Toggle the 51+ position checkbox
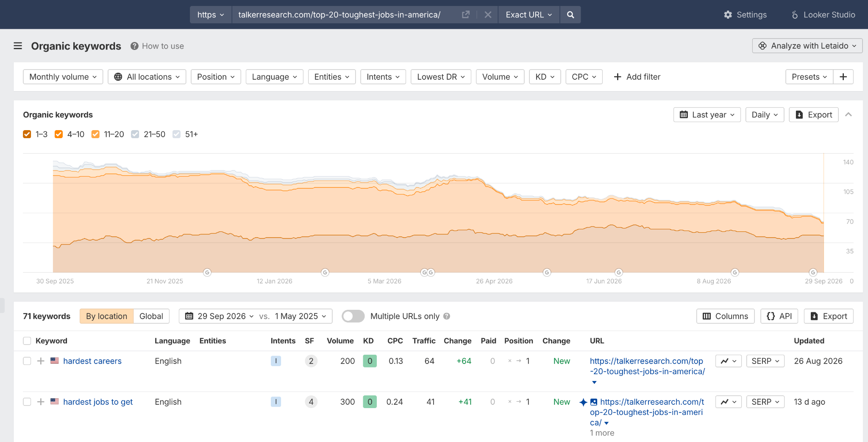Viewport: 868px width, 442px height. click(x=177, y=134)
